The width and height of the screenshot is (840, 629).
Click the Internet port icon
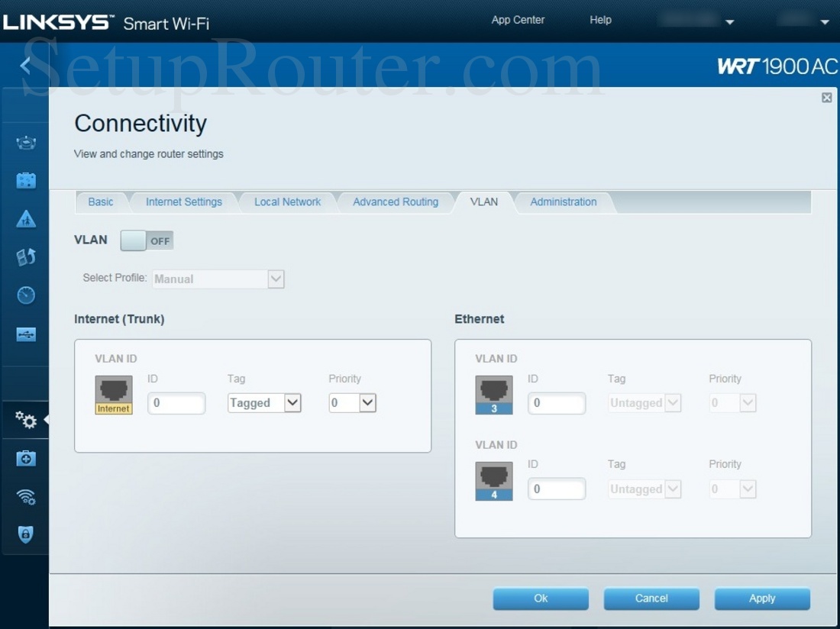[114, 395]
